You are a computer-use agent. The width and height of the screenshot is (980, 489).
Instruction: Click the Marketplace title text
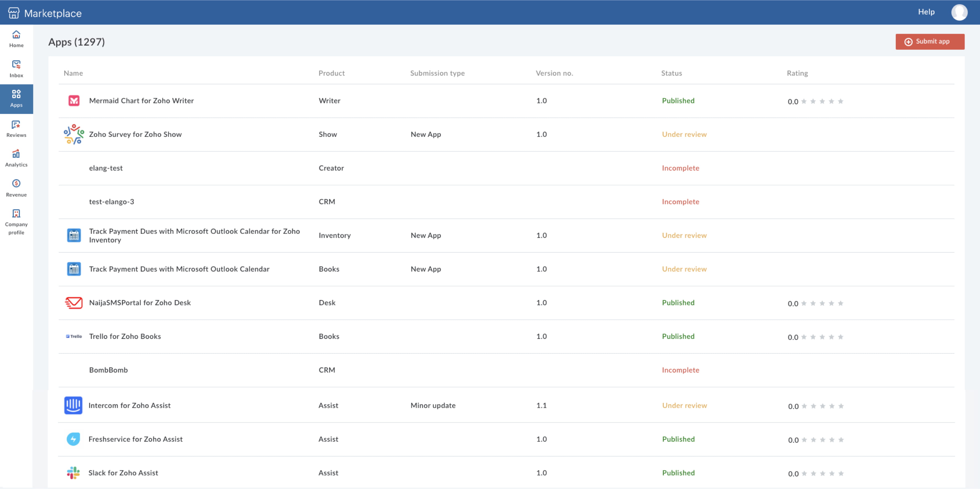(x=53, y=13)
